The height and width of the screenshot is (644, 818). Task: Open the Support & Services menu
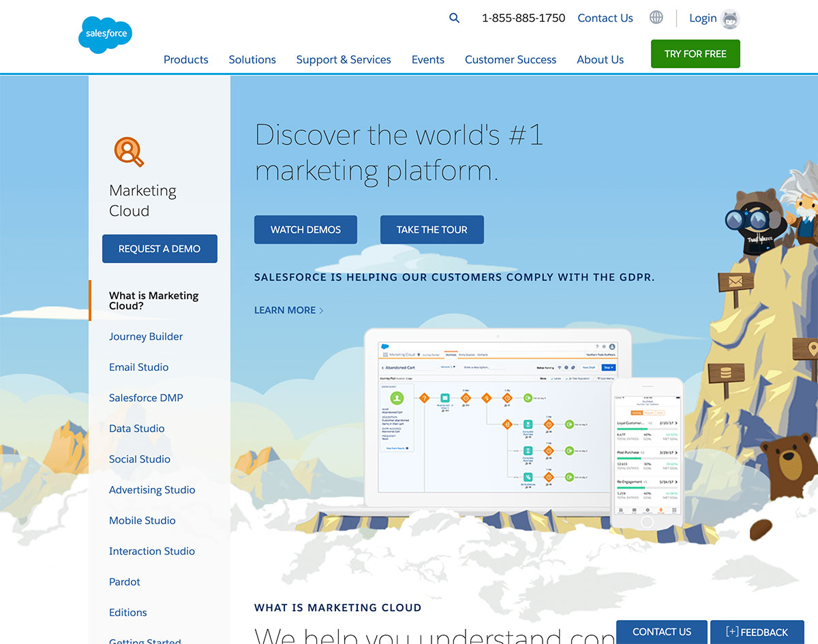pos(344,59)
